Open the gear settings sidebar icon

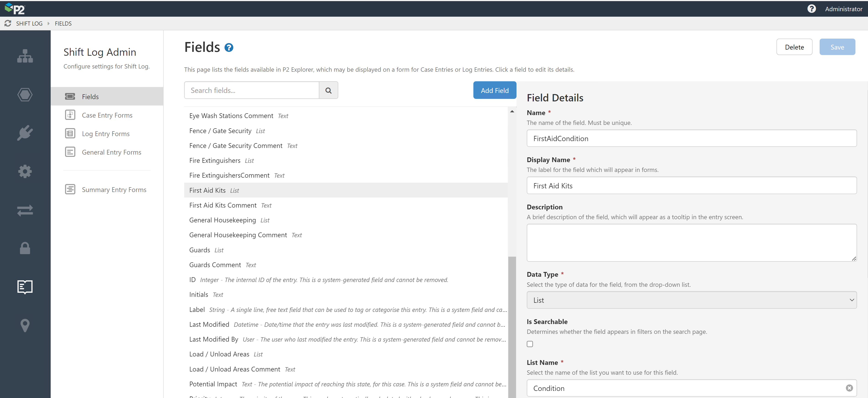click(25, 171)
